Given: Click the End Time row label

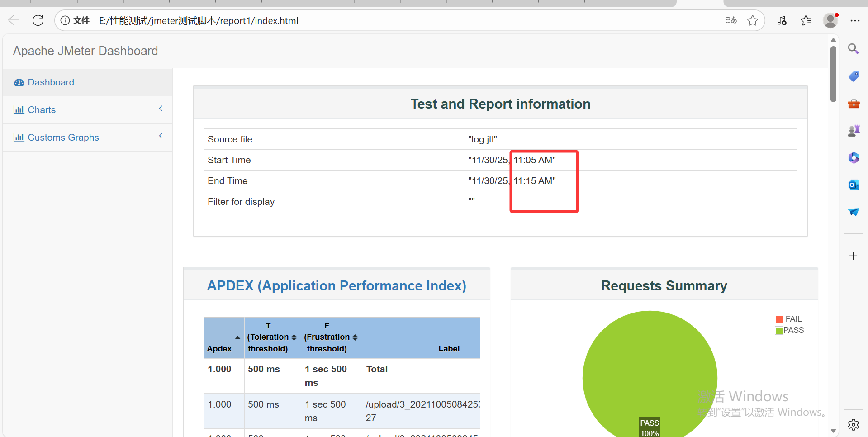Looking at the screenshot, I should [228, 181].
